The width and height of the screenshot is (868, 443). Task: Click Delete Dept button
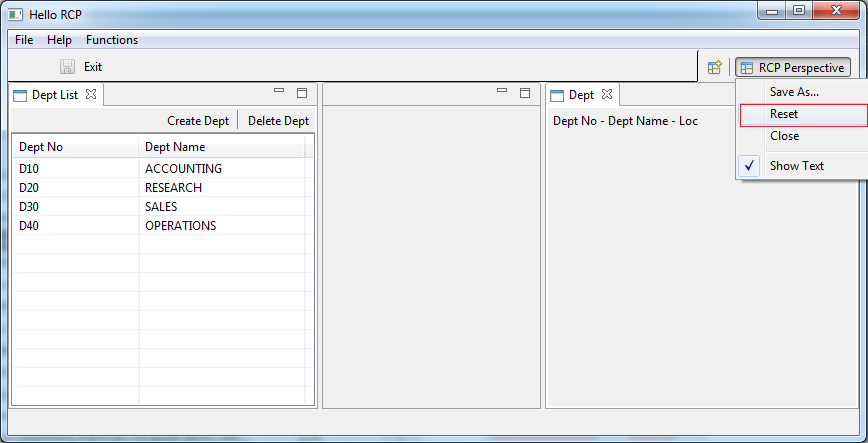tap(278, 121)
